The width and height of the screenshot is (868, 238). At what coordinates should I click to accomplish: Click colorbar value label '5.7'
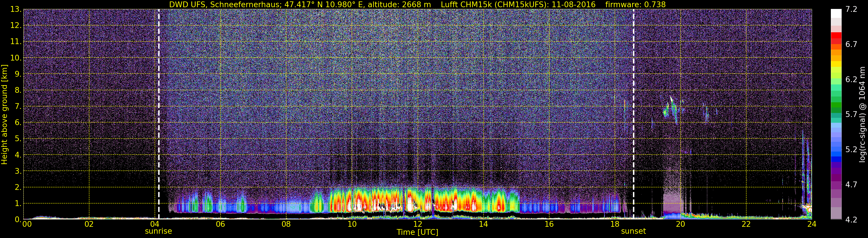pyautogui.click(x=851, y=114)
